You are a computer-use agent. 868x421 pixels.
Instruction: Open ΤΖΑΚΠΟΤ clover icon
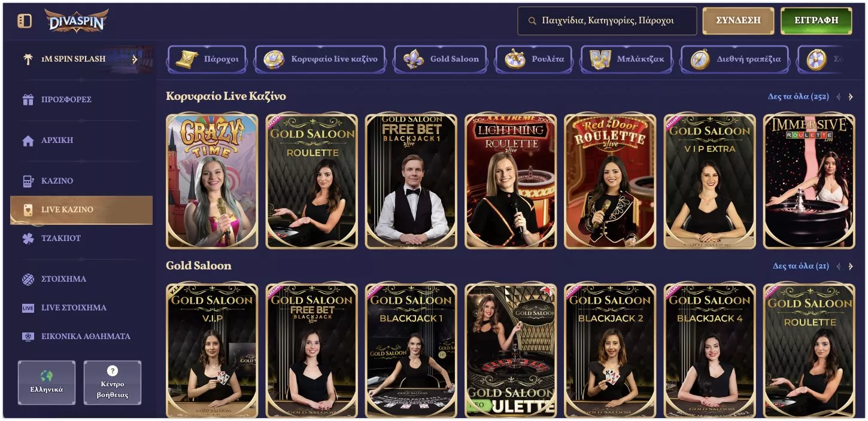pos(28,238)
